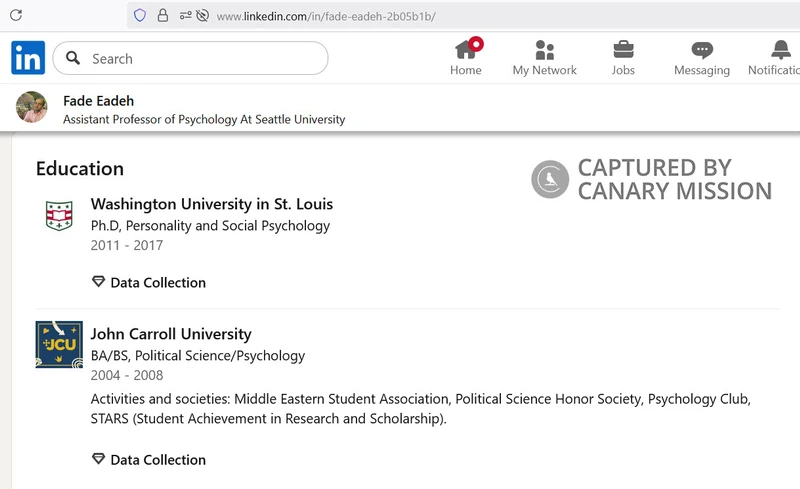This screenshot has height=489, width=800.
Task: Click the 2004 - 2008 date range
Action: click(127, 375)
